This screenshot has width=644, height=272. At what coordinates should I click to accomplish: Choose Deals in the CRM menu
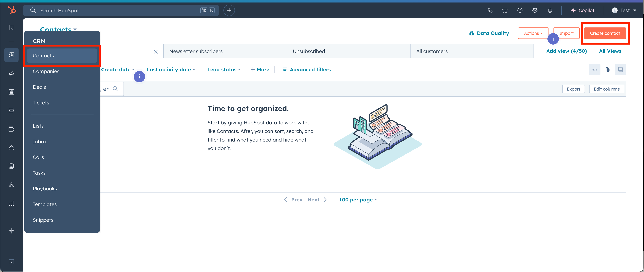coord(62,87)
